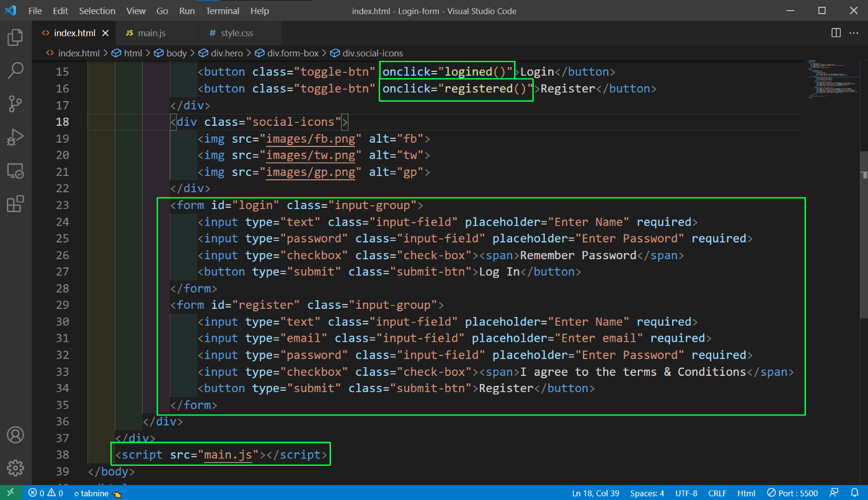Expand the div.form-box breadcrumb item
The height and width of the screenshot is (500, 868).
(286, 53)
